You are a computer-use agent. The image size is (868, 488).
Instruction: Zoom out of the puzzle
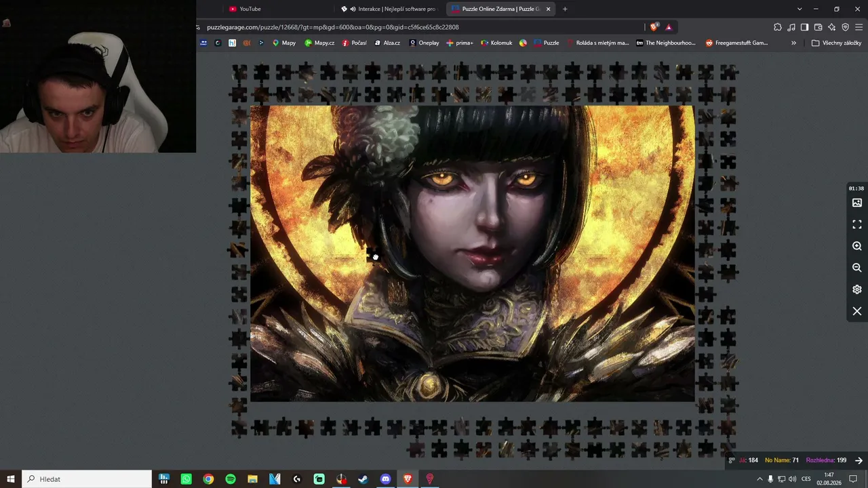(x=857, y=268)
